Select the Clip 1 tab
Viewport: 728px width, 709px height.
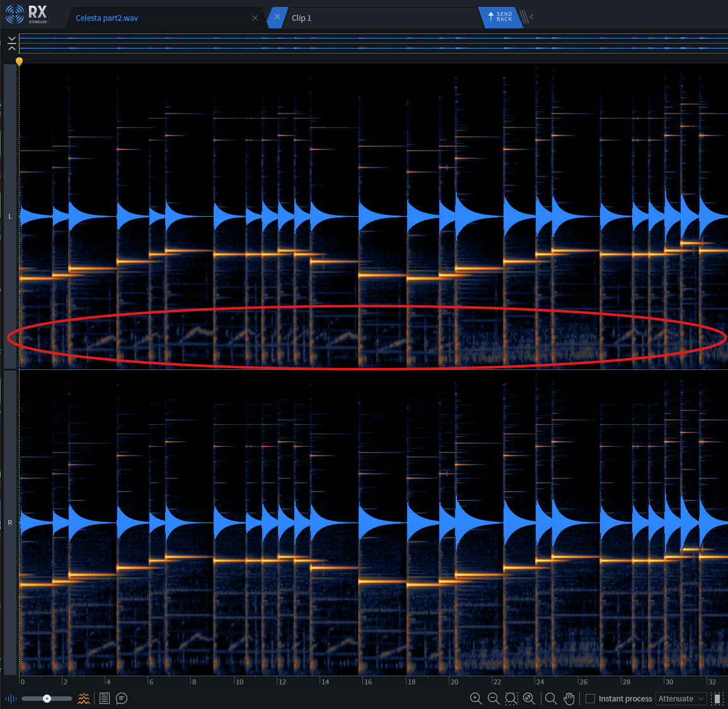pyautogui.click(x=301, y=18)
